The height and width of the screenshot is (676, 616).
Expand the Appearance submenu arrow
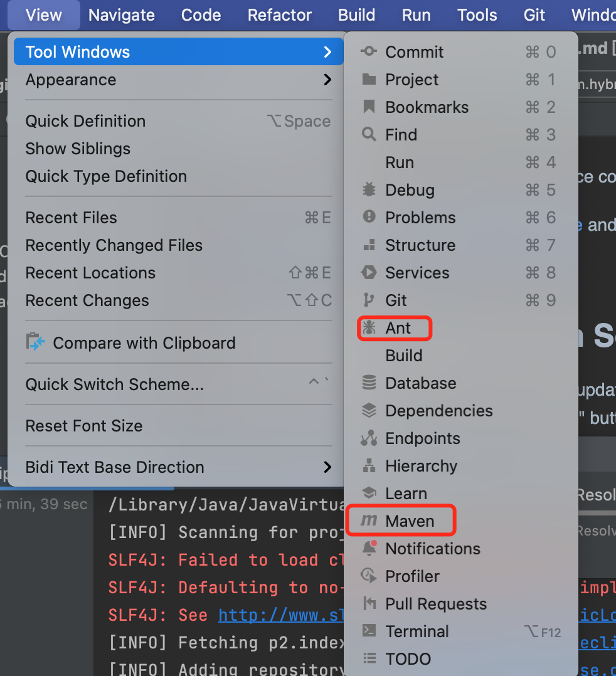pyautogui.click(x=327, y=80)
